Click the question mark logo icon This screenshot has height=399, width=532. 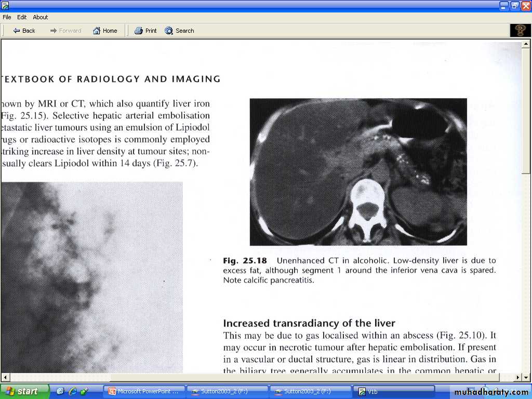click(x=520, y=31)
